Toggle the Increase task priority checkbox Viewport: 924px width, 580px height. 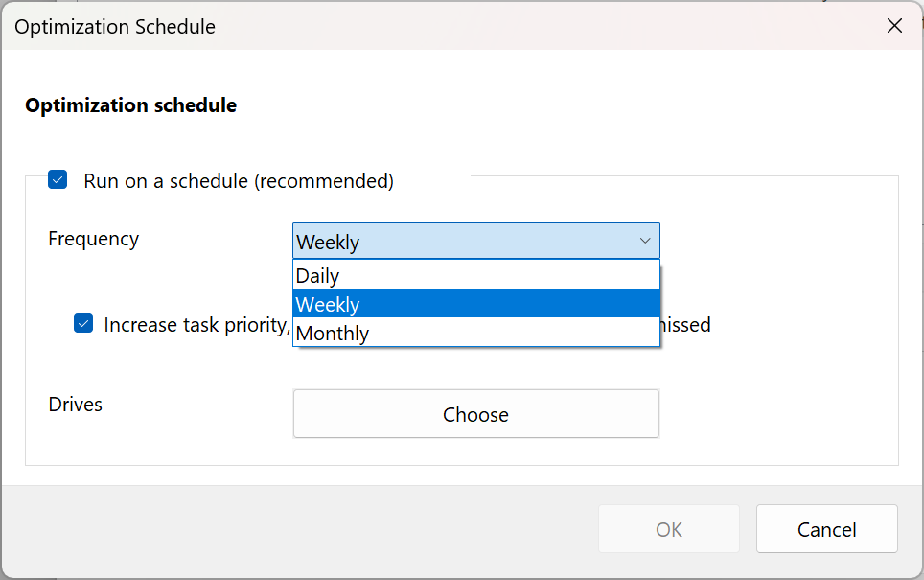83,324
